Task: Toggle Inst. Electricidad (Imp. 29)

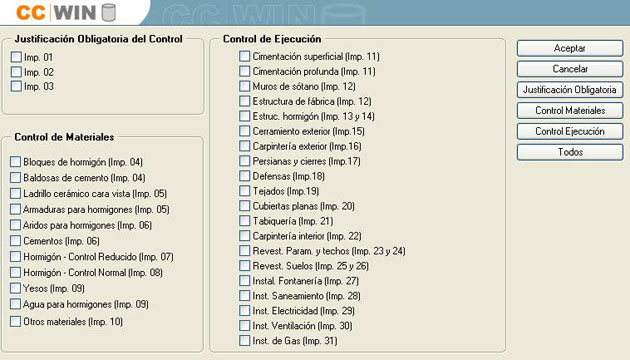Action: 244,310
